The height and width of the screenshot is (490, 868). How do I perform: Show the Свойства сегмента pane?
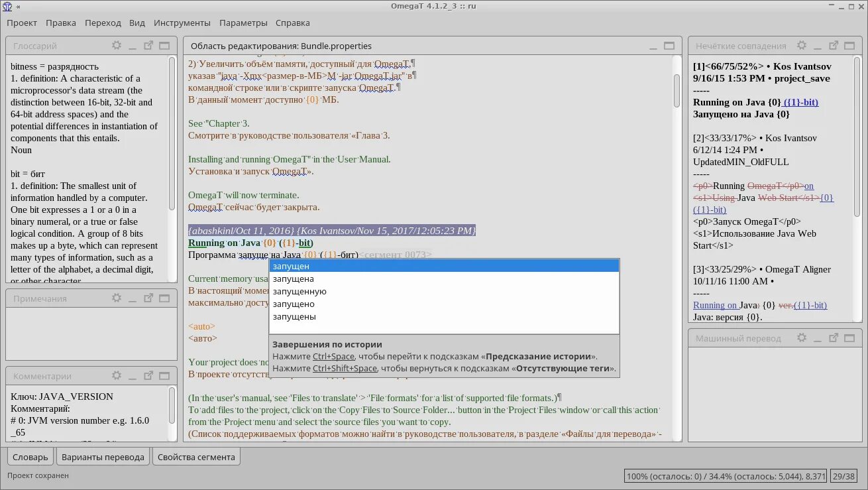[x=196, y=457]
